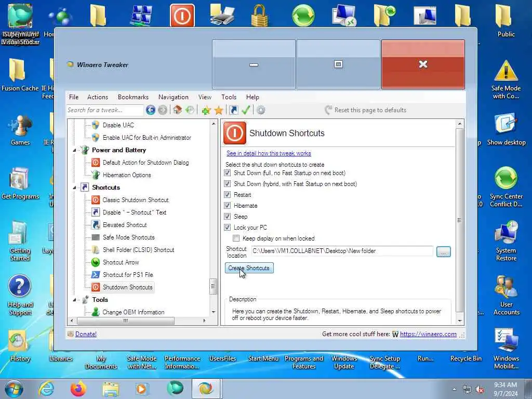Select Enable UAC for Built-in Administrator
Screen dimensions: 532x399
click(x=147, y=137)
